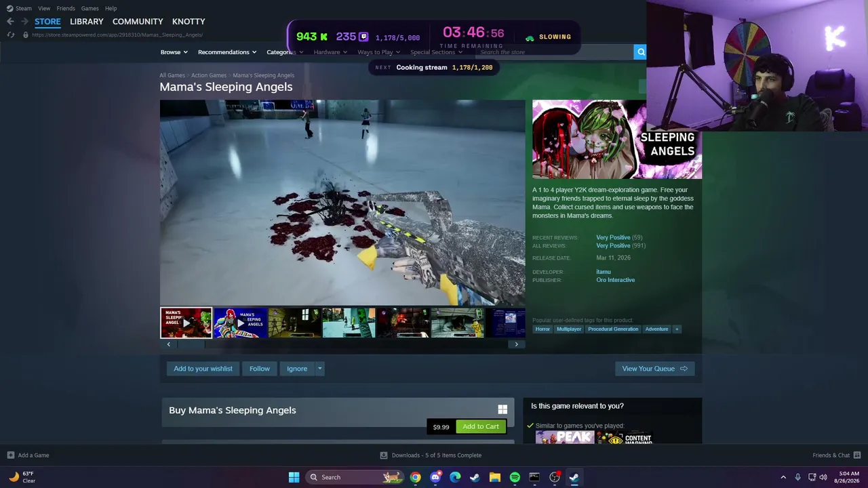868x488 pixels.
Task: Show hidden system tray icons
Action: pos(783,477)
